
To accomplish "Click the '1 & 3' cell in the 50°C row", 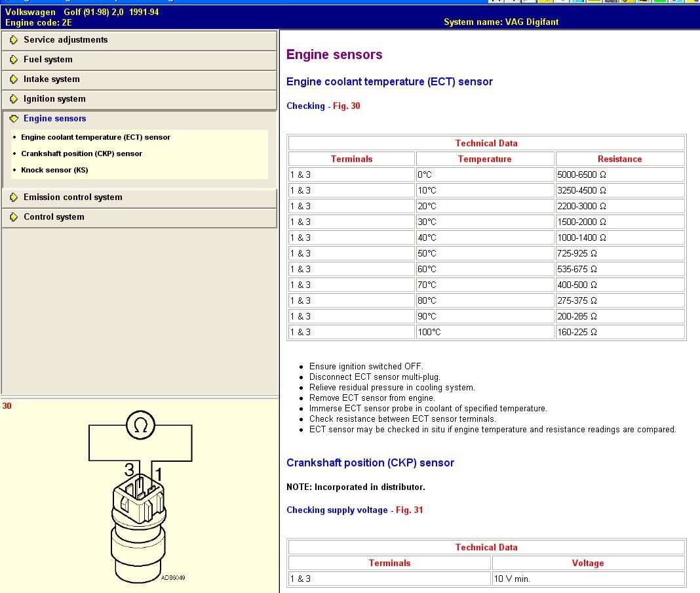I will 351,253.
